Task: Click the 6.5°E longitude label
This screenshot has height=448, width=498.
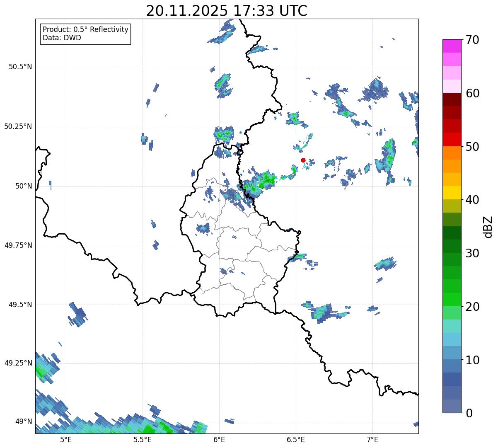Action: pos(296,440)
